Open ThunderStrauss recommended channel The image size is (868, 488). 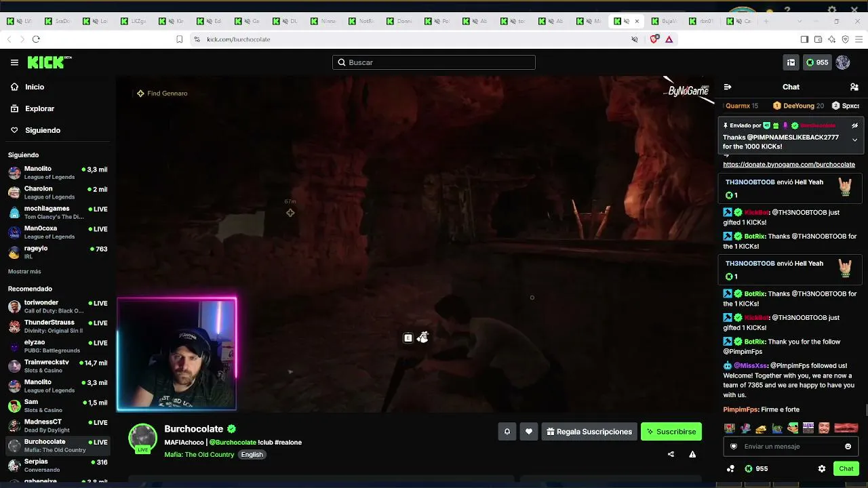pyautogui.click(x=58, y=327)
